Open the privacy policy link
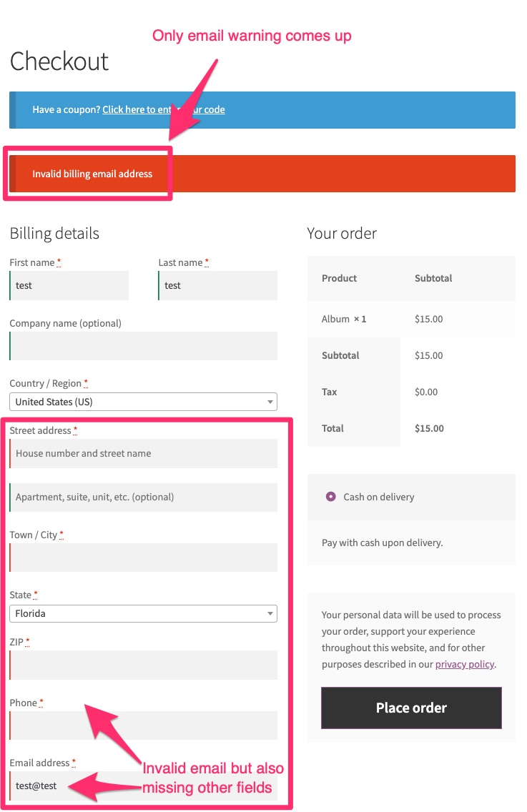The height and width of the screenshot is (812, 527). point(464,664)
